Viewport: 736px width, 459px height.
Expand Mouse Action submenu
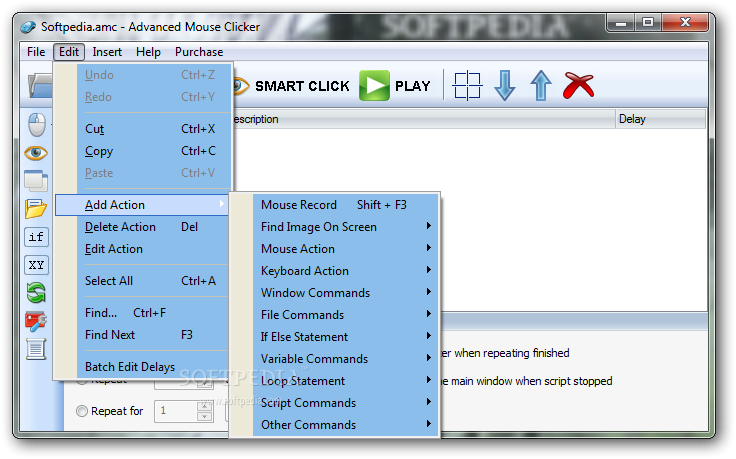(345, 249)
